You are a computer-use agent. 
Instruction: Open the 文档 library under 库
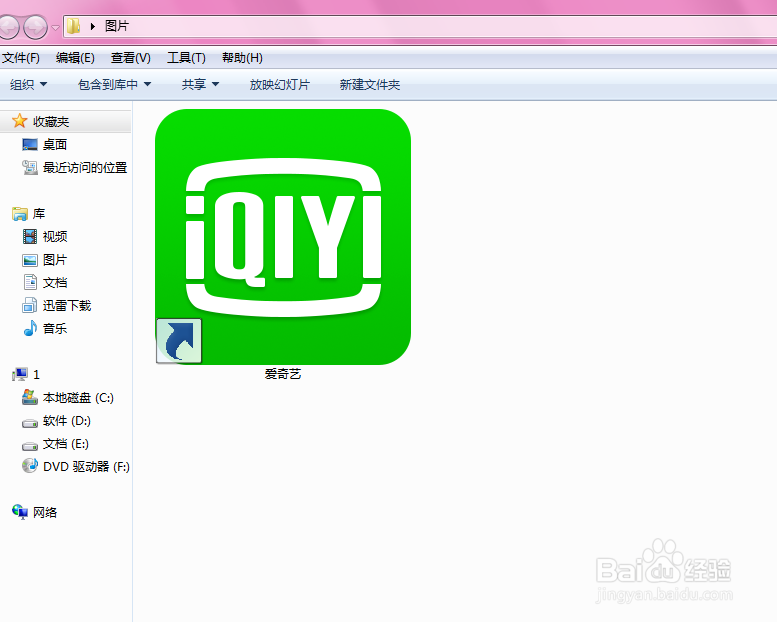click(55, 283)
